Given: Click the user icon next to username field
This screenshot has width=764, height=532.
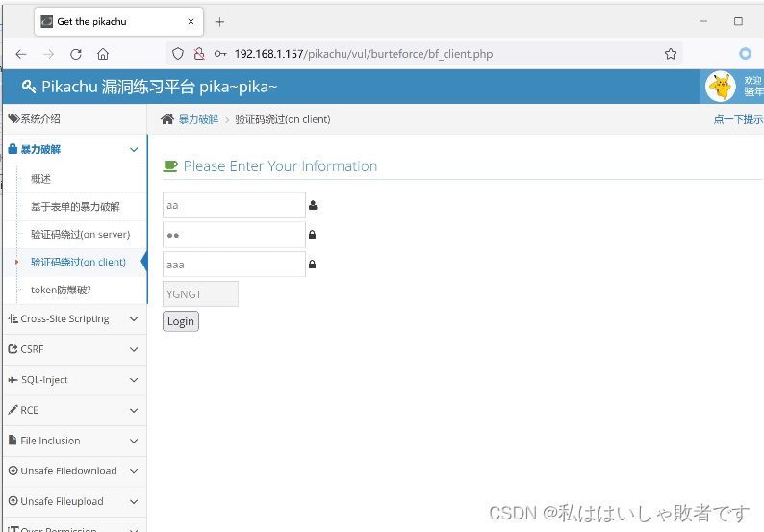Looking at the screenshot, I should tap(313, 205).
